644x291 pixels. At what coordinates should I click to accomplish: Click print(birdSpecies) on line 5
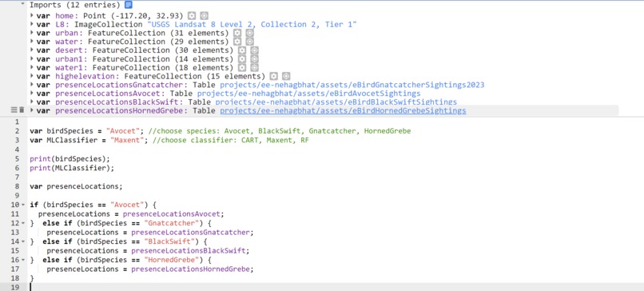70,158
